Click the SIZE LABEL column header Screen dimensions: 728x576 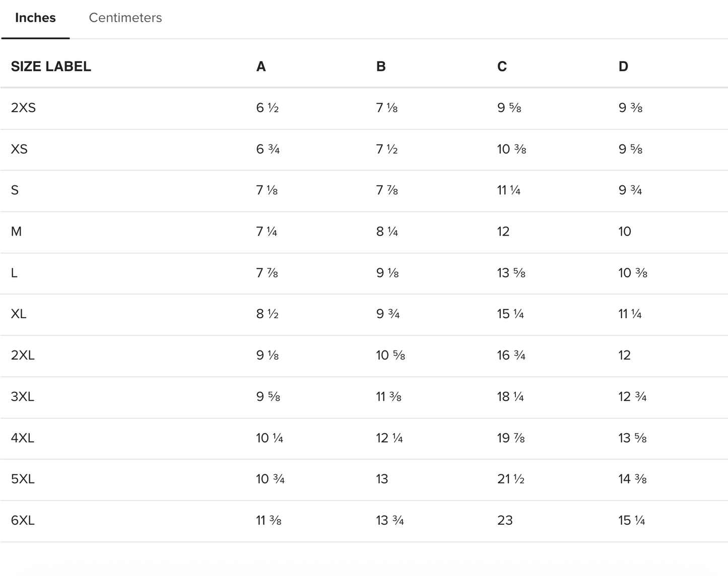[x=51, y=66]
